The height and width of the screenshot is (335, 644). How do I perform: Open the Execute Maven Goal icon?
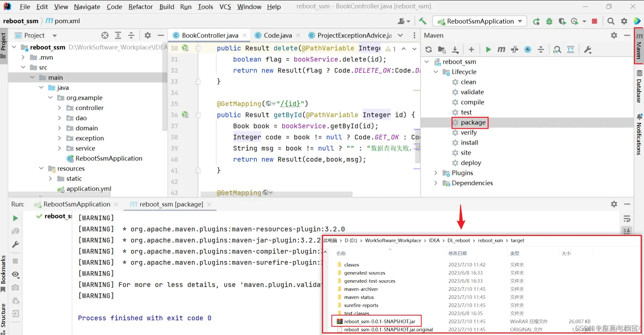pyautogui.click(x=501, y=49)
